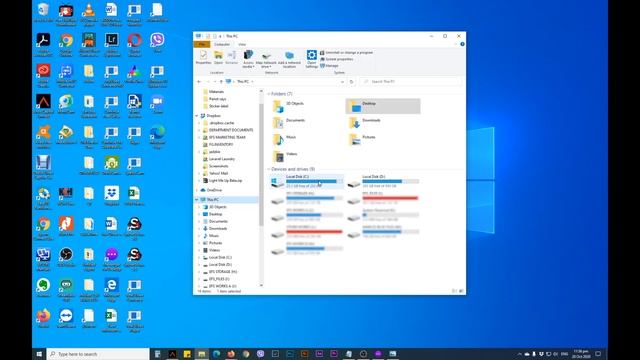Select the Pictures folder in main pane
Screen dimensions: 640x360
[383, 139]
